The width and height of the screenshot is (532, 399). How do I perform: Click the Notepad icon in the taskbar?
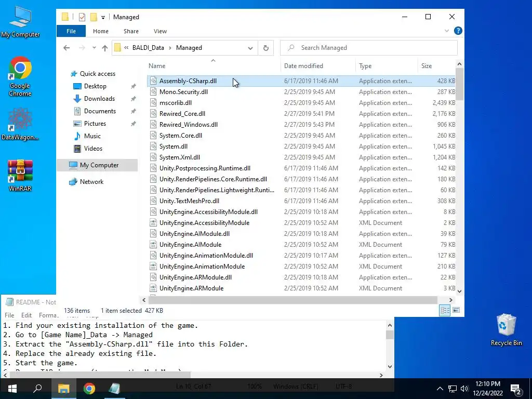coord(114,389)
